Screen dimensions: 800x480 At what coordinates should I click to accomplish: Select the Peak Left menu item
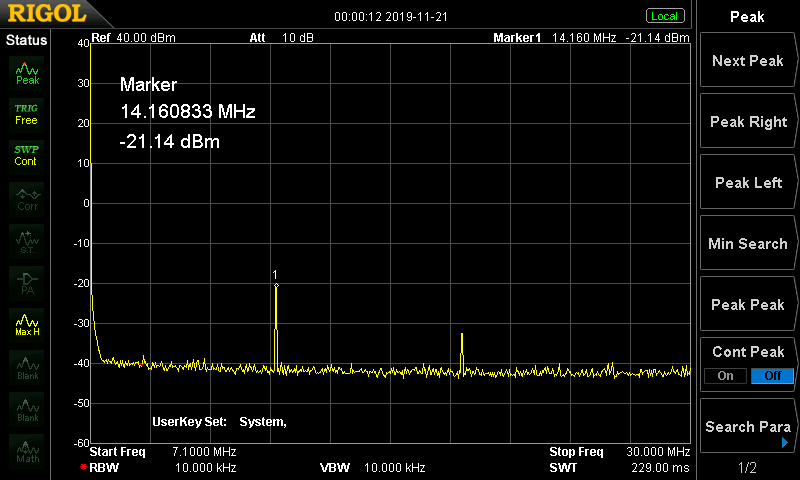[x=747, y=183]
